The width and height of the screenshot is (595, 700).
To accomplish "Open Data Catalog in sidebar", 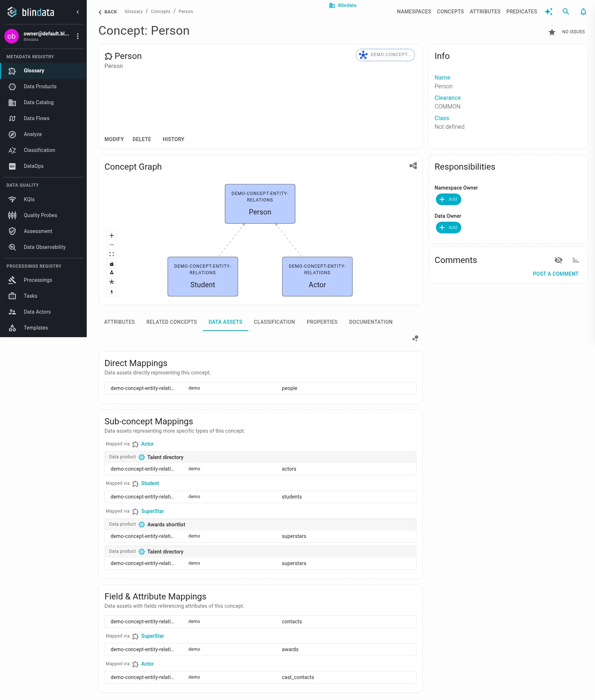I will (43, 102).
